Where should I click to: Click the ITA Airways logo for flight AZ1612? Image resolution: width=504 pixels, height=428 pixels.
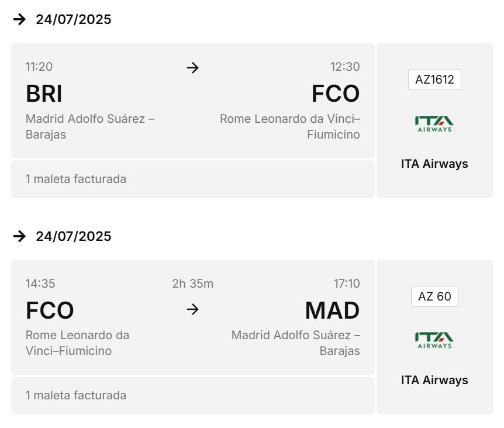pos(434,124)
